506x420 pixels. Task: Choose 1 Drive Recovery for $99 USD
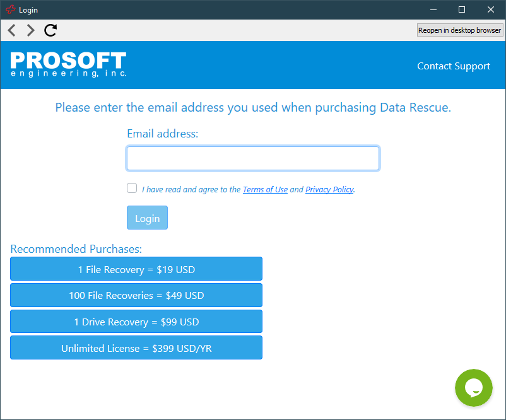(x=136, y=321)
